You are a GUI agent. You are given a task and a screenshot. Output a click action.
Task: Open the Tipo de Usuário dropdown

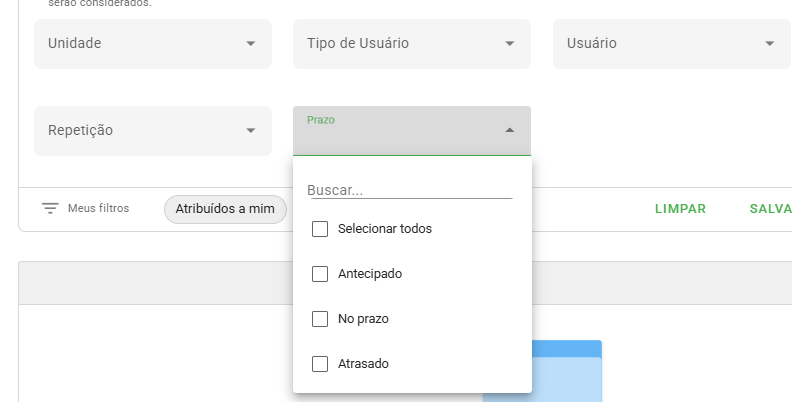(412, 43)
